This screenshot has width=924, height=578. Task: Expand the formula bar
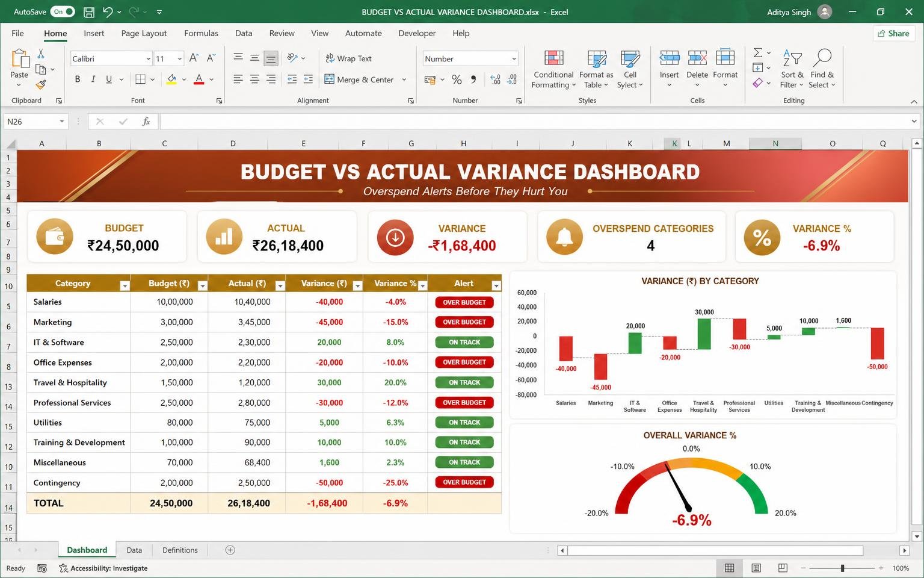tap(914, 122)
